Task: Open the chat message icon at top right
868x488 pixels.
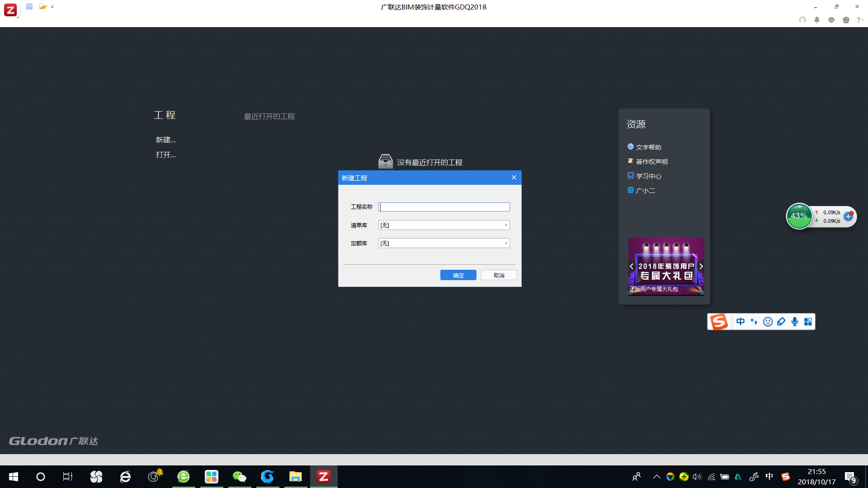Action: coord(831,20)
